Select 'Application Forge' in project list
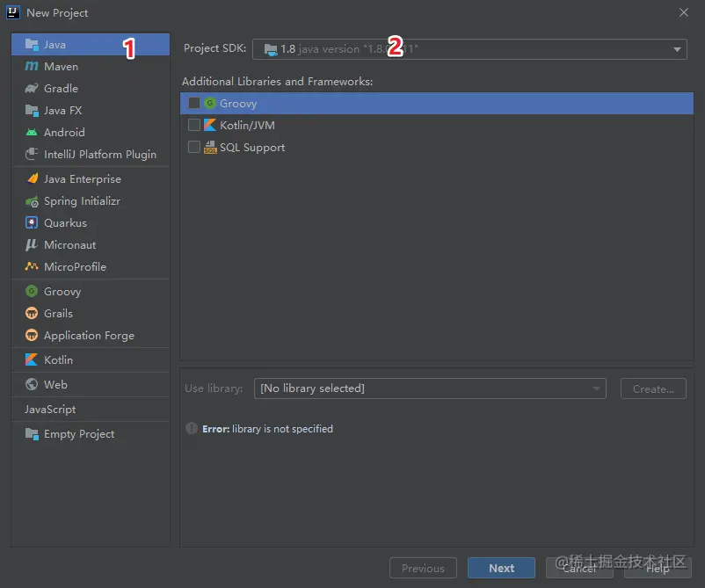This screenshot has height=588, width=705. tap(91, 336)
